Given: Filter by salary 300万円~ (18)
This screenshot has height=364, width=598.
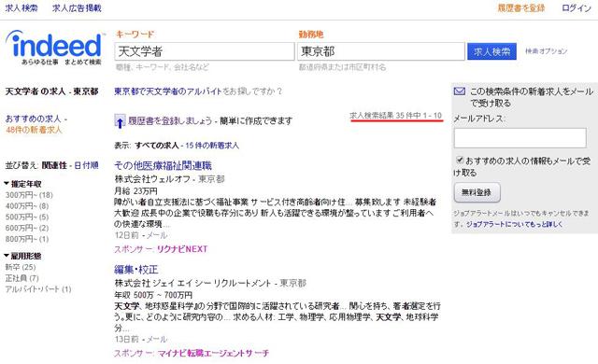Looking at the screenshot, I should [29, 195].
